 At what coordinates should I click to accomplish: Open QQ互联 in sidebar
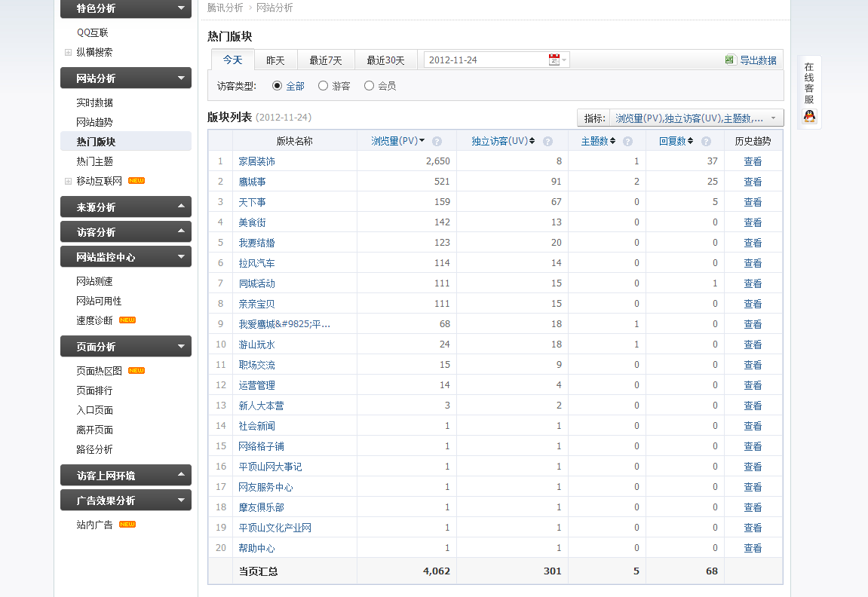tap(93, 32)
